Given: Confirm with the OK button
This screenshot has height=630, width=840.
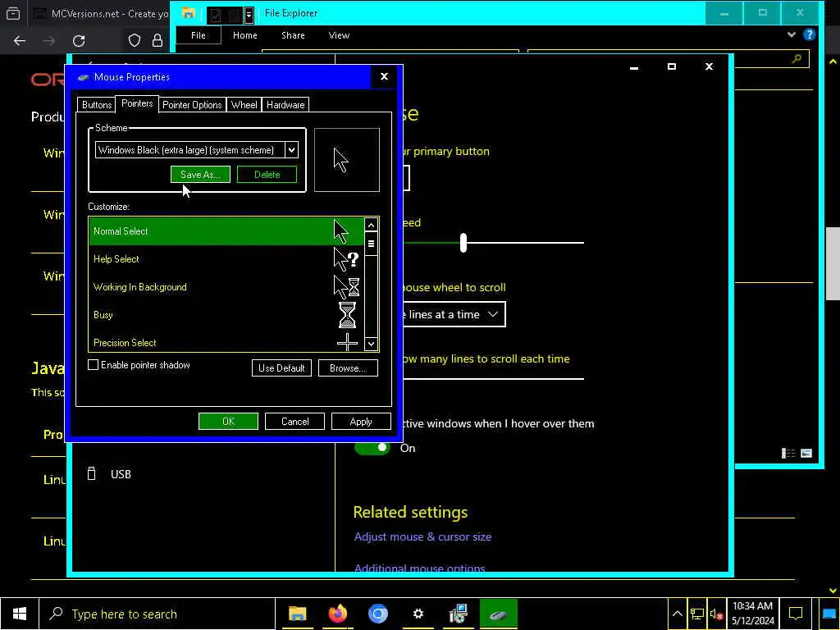Looking at the screenshot, I should (228, 422).
